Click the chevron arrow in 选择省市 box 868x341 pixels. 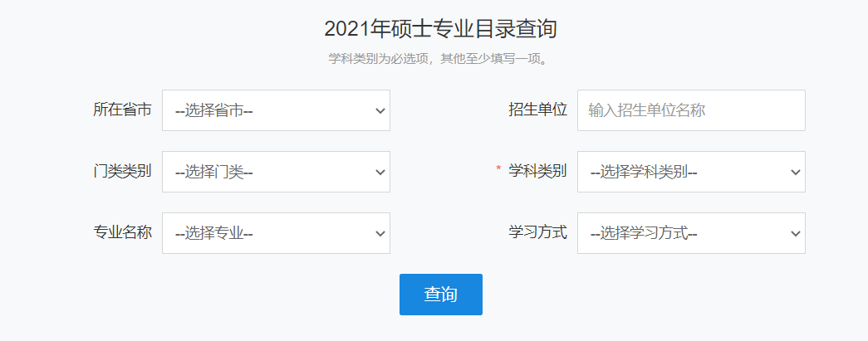click(x=380, y=110)
